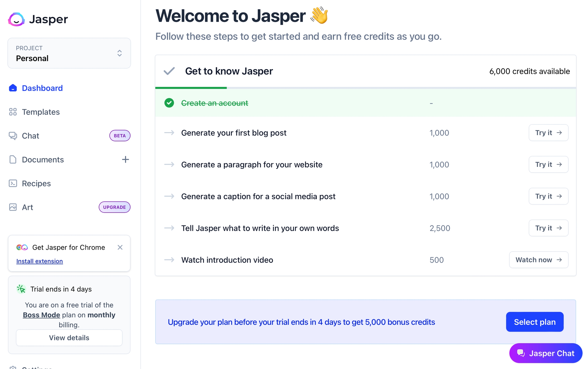Click Install extension link
Image resolution: width=588 pixels, height=369 pixels.
pyautogui.click(x=40, y=261)
